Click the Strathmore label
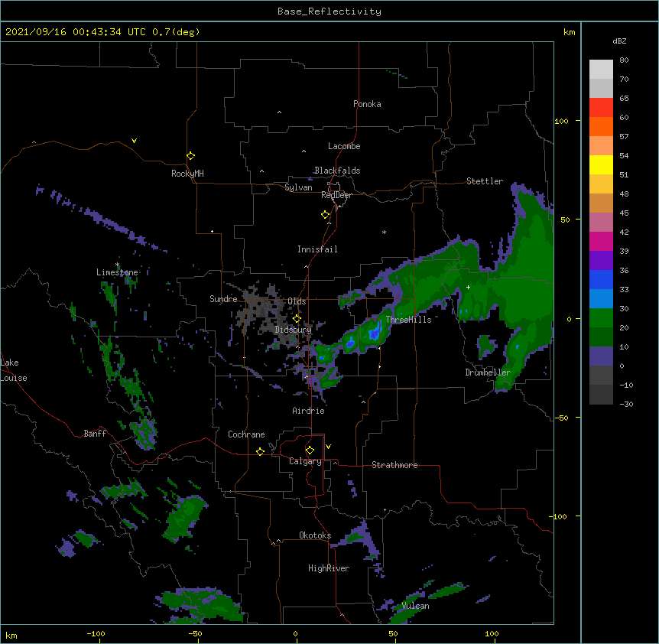Viewport: 659px width, 644px height. [x=394, y=465]
